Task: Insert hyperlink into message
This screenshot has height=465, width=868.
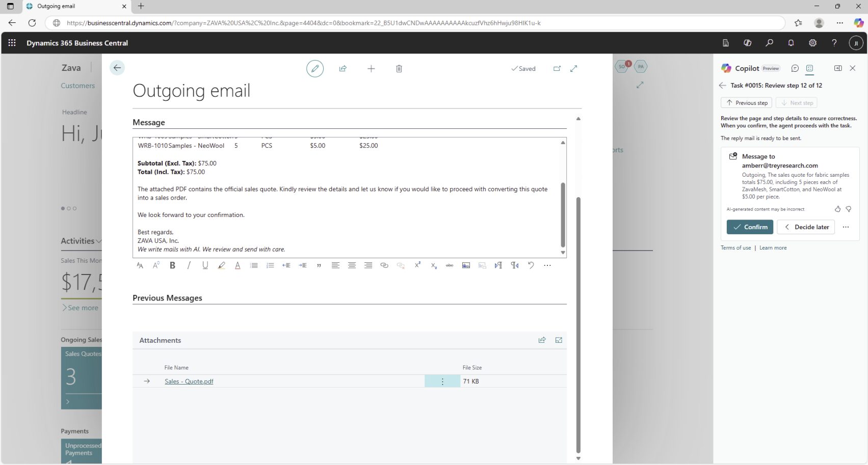Action: (384, 265)
